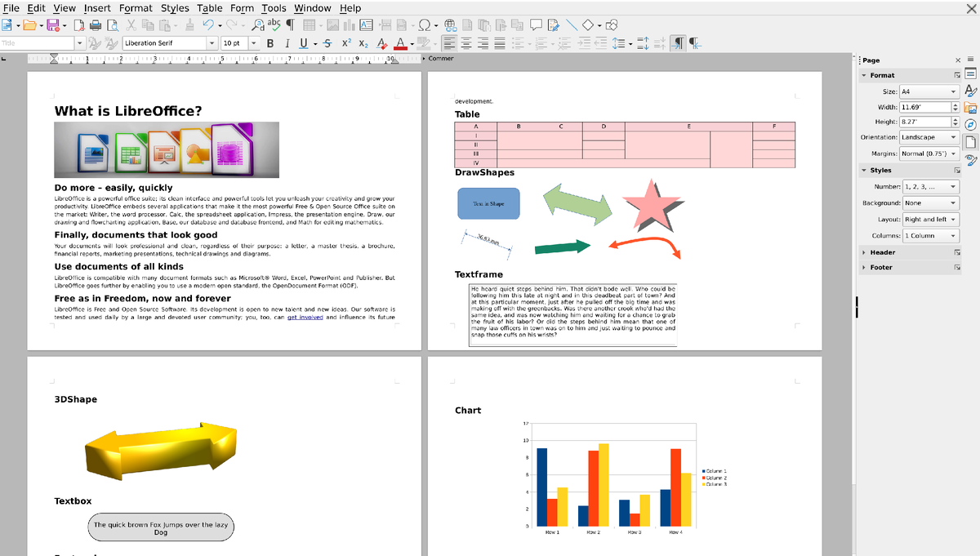Open sidebar settings hamburger menu
The height and width of the screenshot is (556, 980).
coord(971,60)
